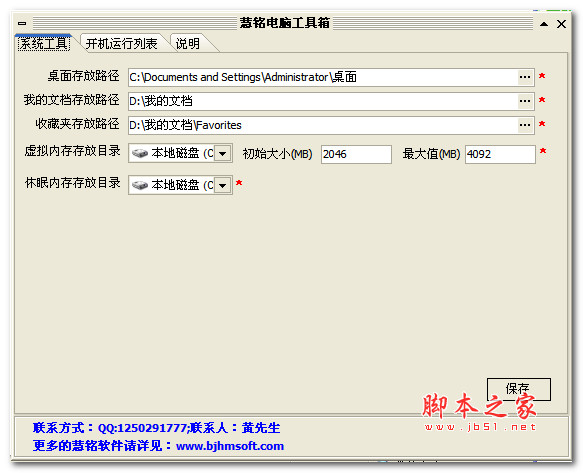Click the window menu icon in title bar

click(x=22, y=23)
